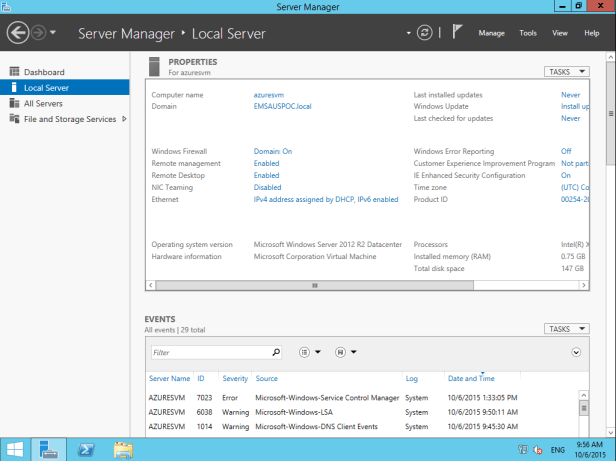
Task: Open the notifications flag icon
Action: tap(456, 33)
